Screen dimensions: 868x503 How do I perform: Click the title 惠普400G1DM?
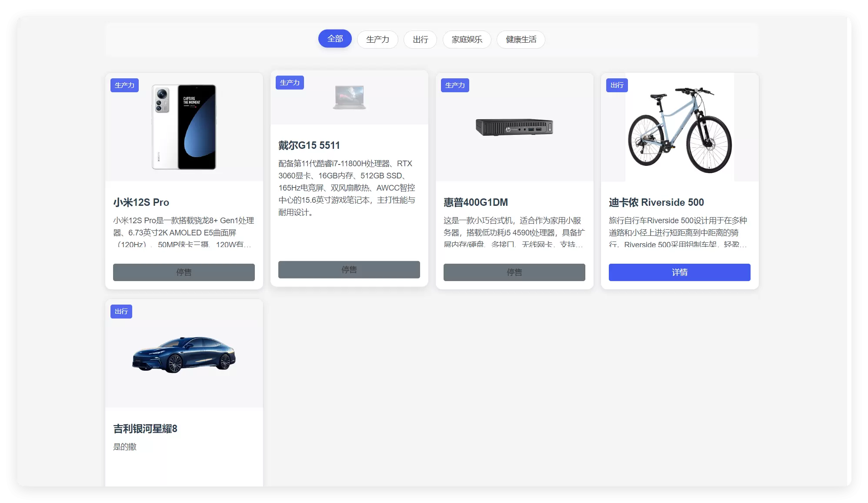[476, 202]
